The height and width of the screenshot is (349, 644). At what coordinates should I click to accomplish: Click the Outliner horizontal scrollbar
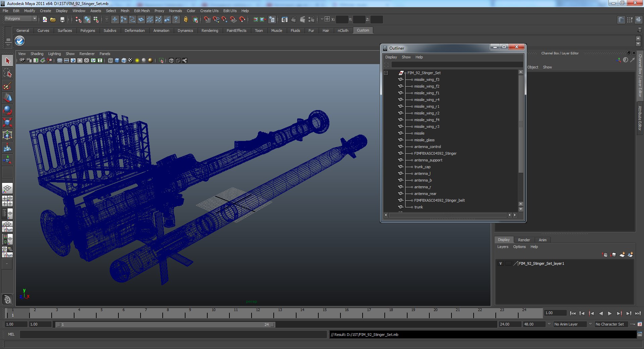point(448,215)
